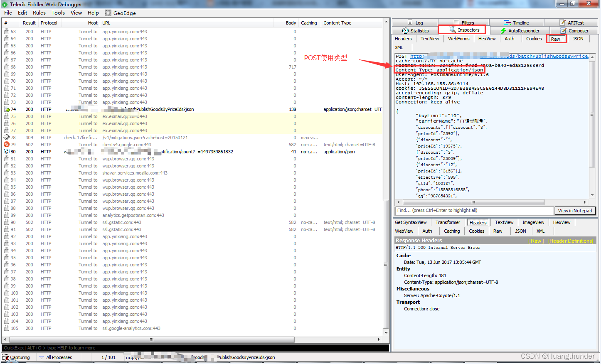Open the Help menu
Viewport: 601px width, 364px height.
point(93,13)
